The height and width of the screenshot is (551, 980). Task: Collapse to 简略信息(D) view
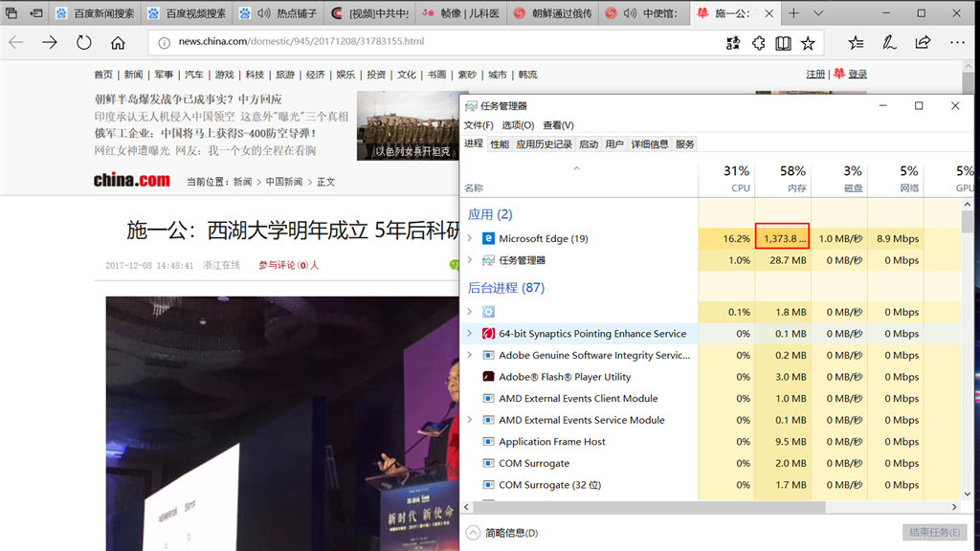502,533
